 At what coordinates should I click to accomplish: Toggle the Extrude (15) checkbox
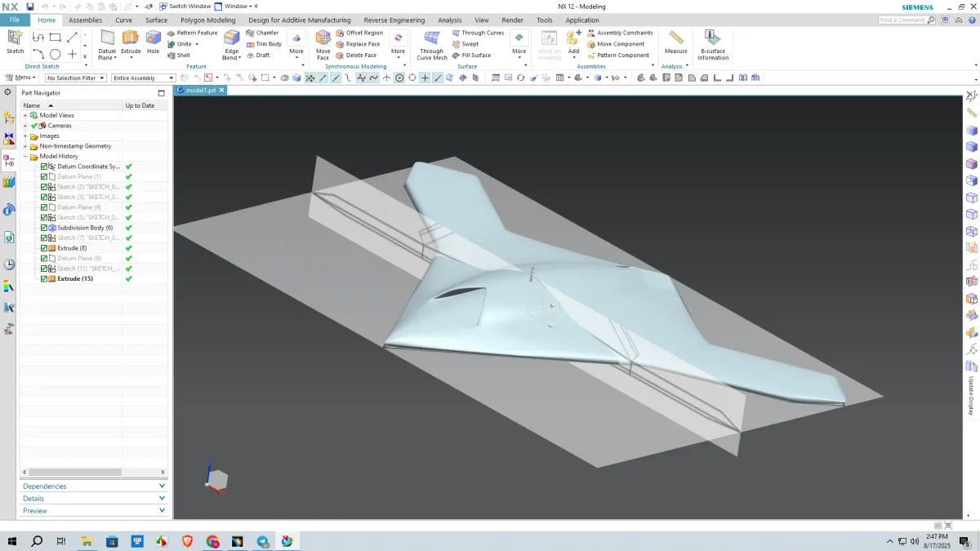point(44,279)
